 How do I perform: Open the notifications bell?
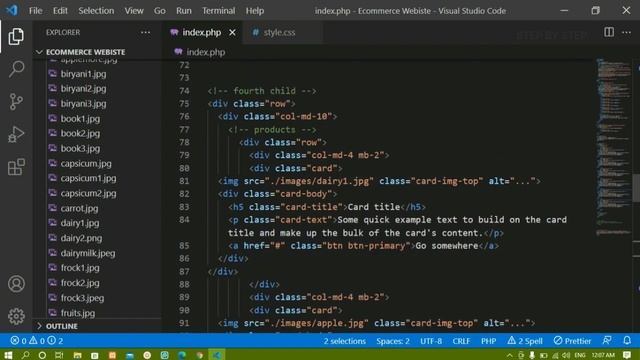pyautogui.click(x=627, y=340)
